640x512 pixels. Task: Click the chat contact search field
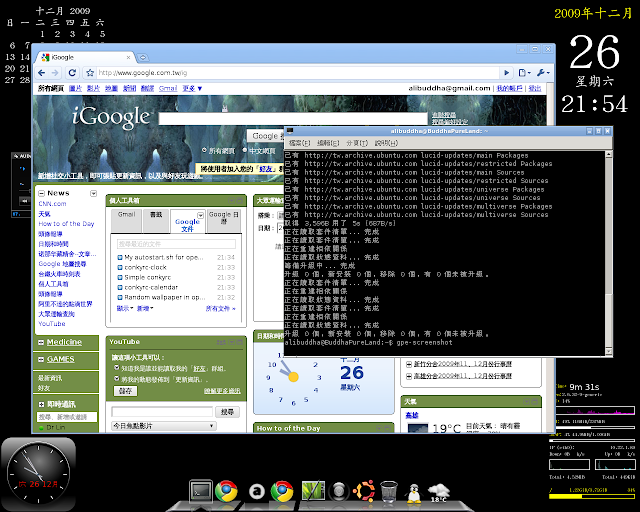click(67, 417)
